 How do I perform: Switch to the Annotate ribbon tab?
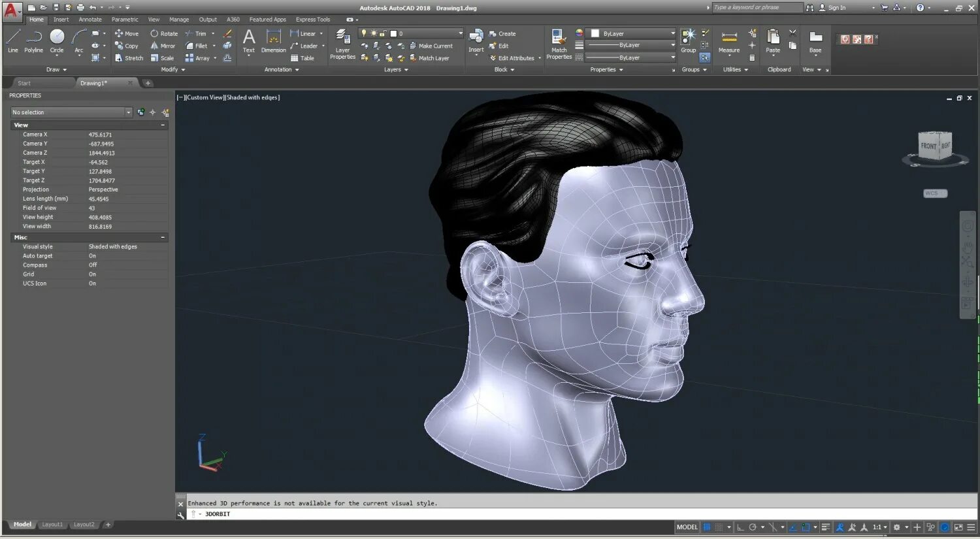click(90, 20)
